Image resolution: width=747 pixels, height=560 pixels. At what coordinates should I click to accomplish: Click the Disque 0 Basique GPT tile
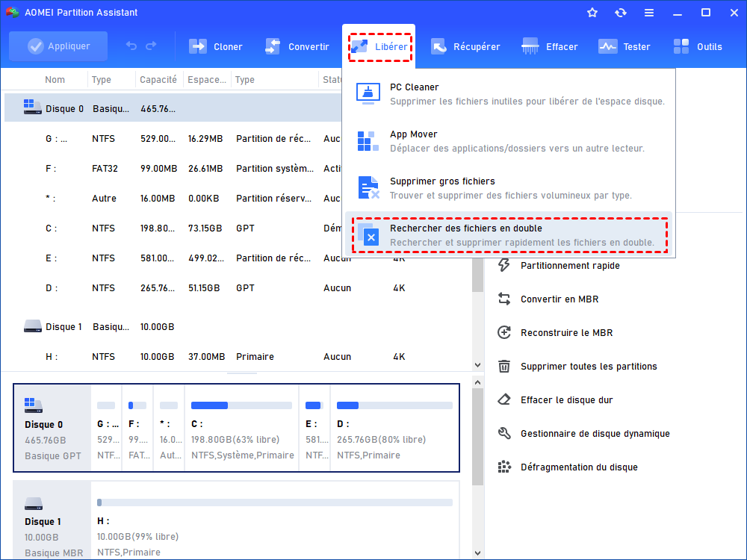pyautogui.click(x=52, y=428)
